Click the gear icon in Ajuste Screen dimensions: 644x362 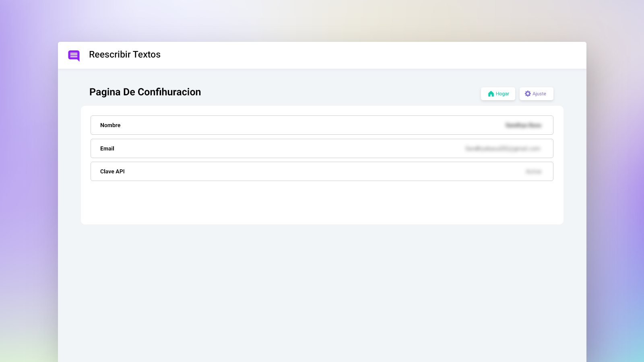(x=528, y=94)
